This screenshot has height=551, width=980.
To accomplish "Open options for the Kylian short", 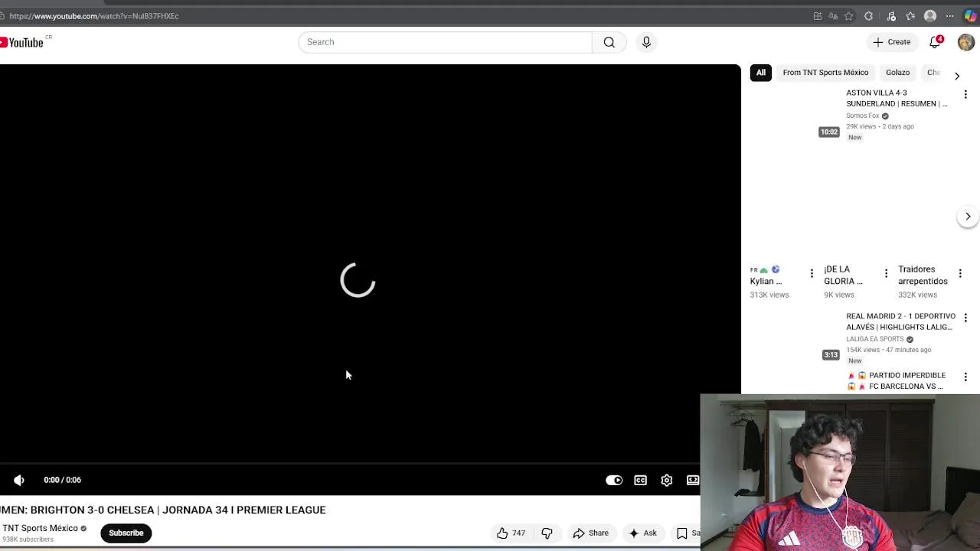I will pyautogui.click(x=812, y=273).
